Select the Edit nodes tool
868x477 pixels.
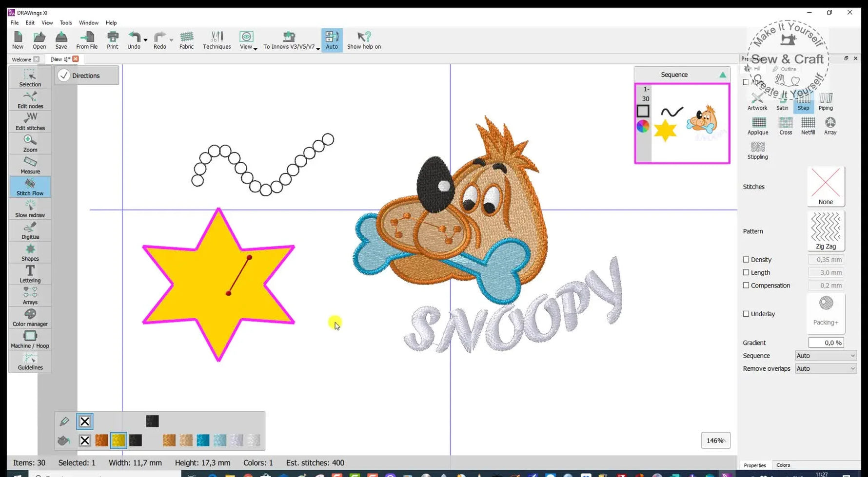tap(30, 100)
